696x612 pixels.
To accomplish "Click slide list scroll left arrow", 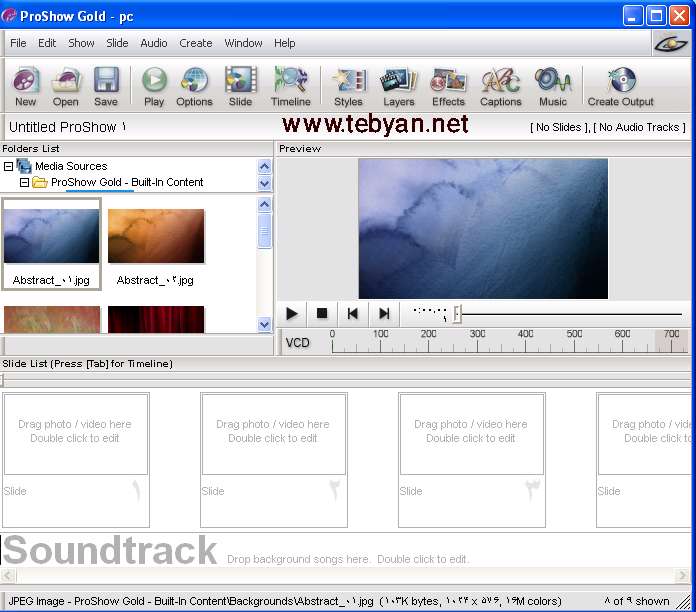I will (x=8, y=576).
